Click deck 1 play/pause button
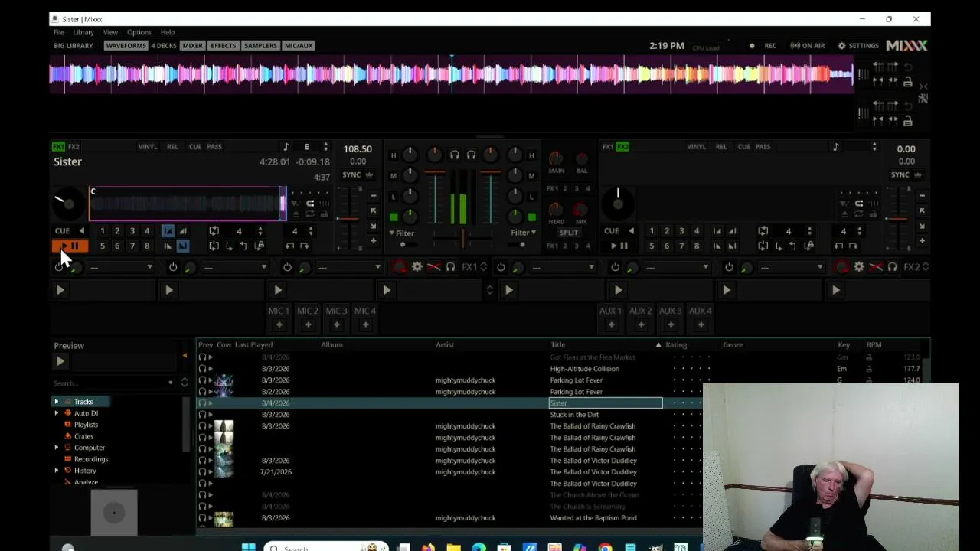The image size is (980, 551). click(70, 246)
